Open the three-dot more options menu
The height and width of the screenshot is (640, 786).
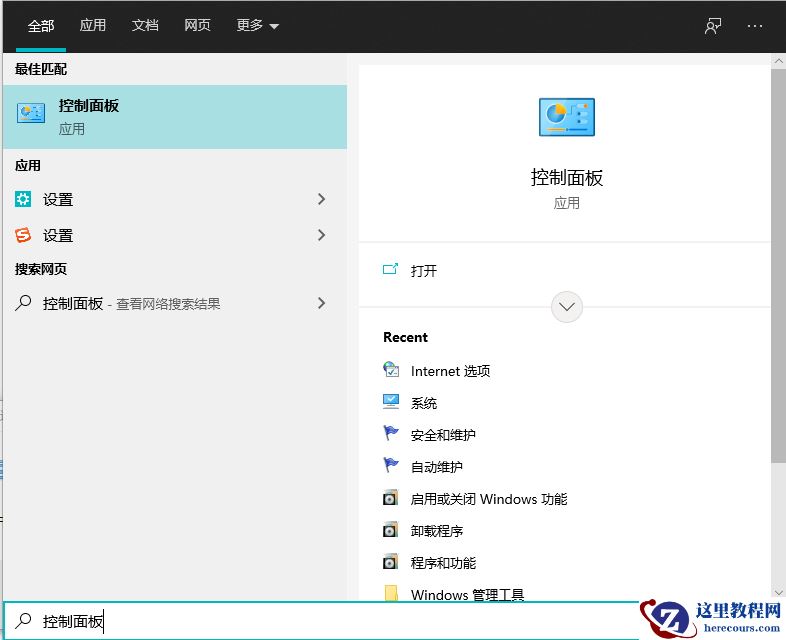tap(754, 26)
